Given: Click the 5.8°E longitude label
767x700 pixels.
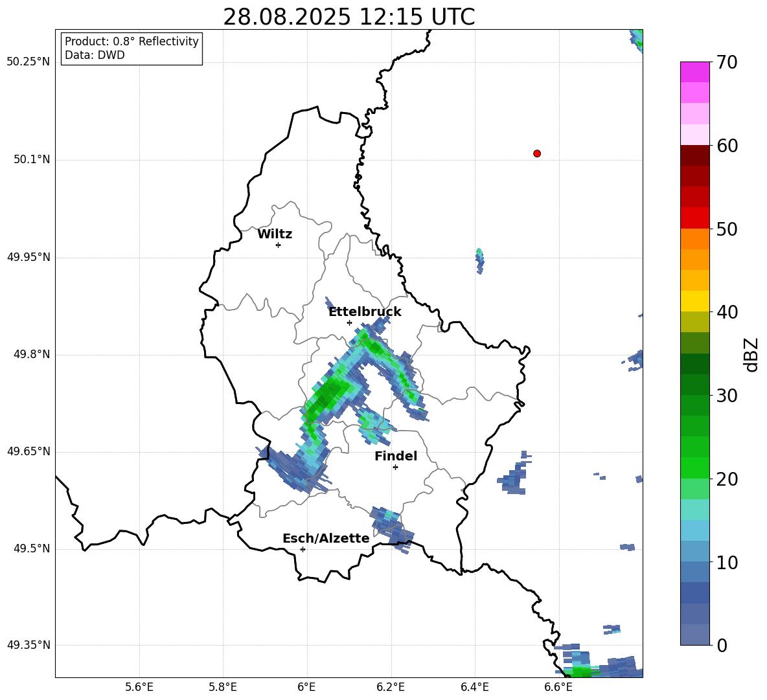Looking at the screenshot, I should (223, 687).
